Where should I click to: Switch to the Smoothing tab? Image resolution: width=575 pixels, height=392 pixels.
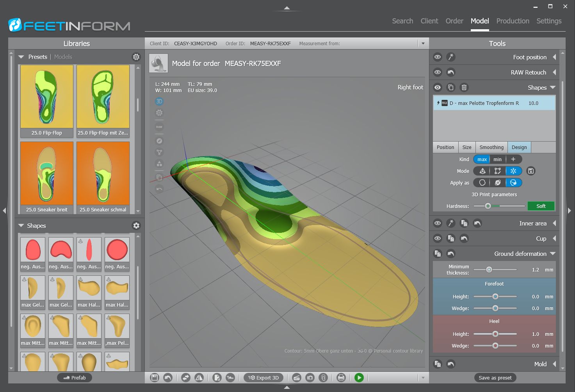pyautogui.click(x=491, y=147)
